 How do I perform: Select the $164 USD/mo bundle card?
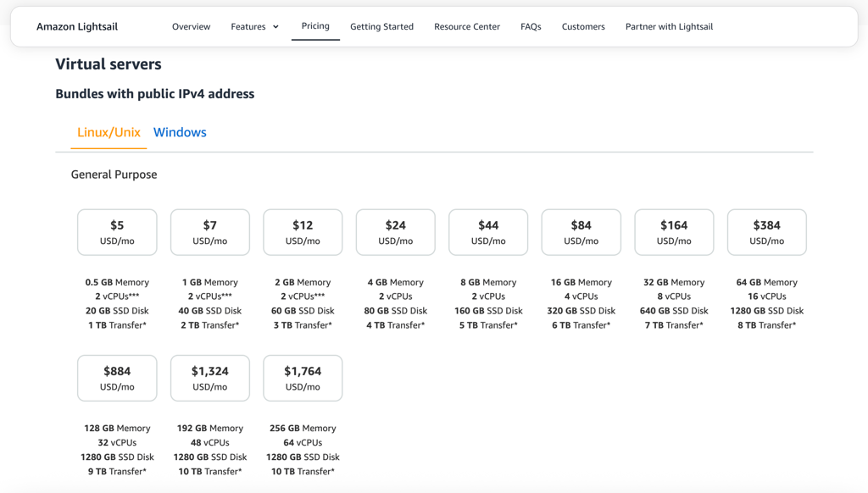pyautogui.click(x=674, y=232)
